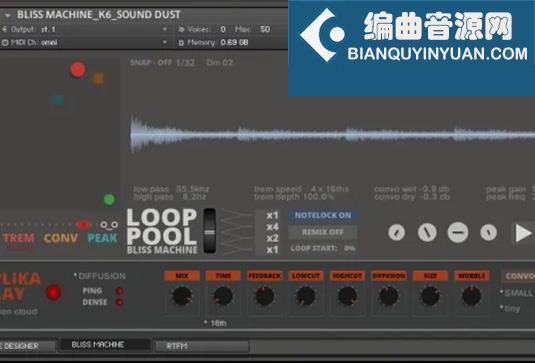Click the x4 loop multiplier
The image size is (535, 363).
click(x=272, y=227)
